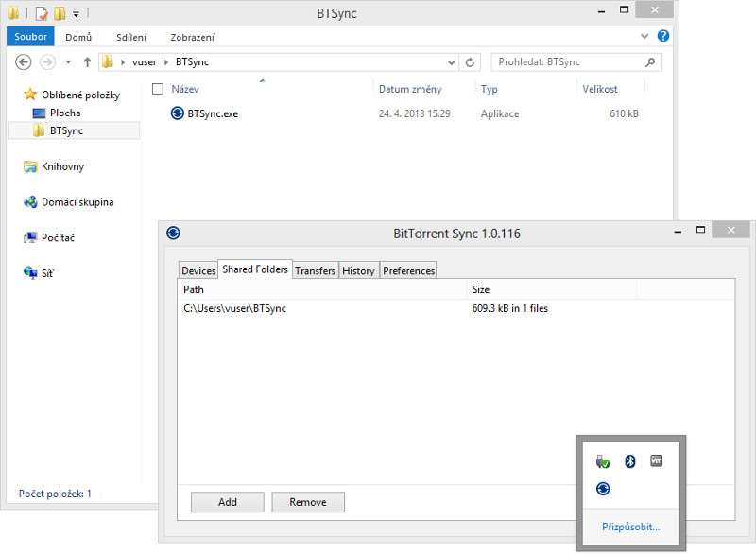This screenshot has height=555, width=756.
Task: Select the Shared Folders tab
Action: pos(255,269)
